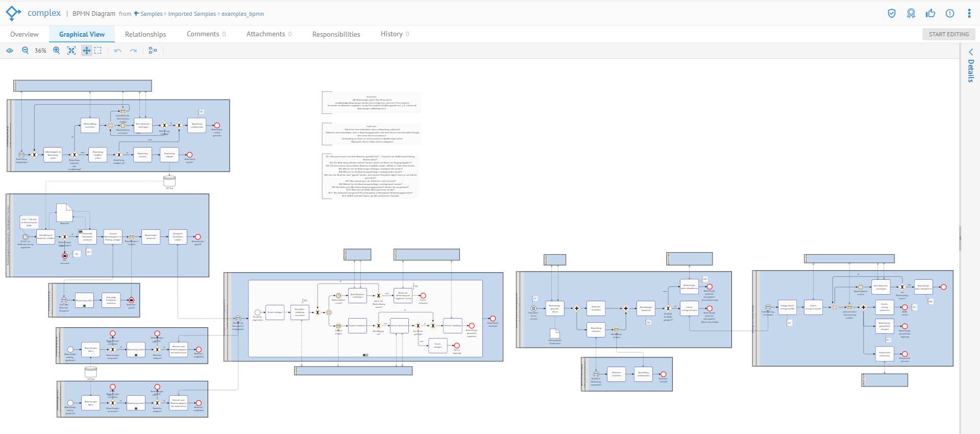Toggle the eye visibility icon
This screenshot has height=434, width=980.
(x=10, y=51)
